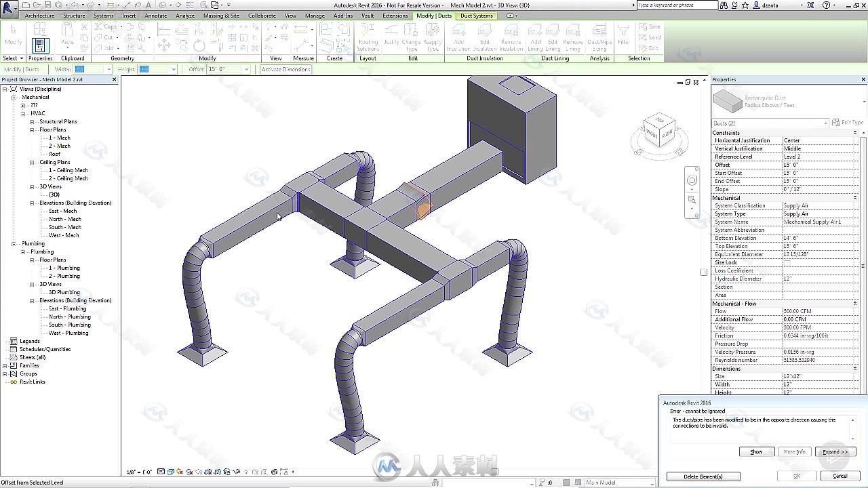Click the Routing Solutions tool
The image size is (868, 488).
[368, 37]
